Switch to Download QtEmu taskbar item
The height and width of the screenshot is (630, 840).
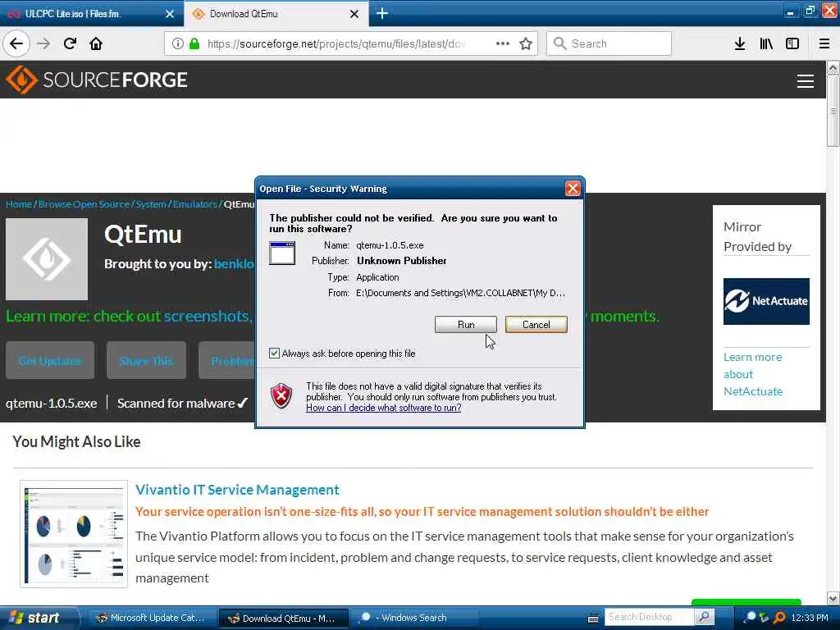(x=284, y=618)
